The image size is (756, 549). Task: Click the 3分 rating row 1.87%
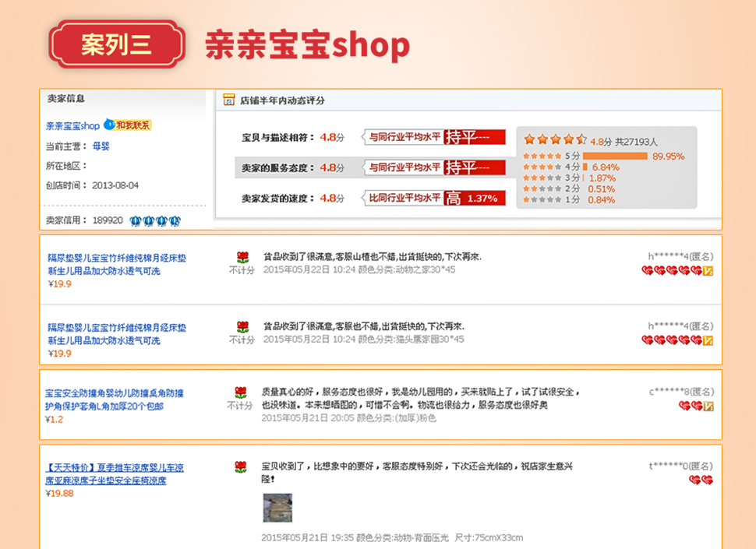(x=570, y=178)
